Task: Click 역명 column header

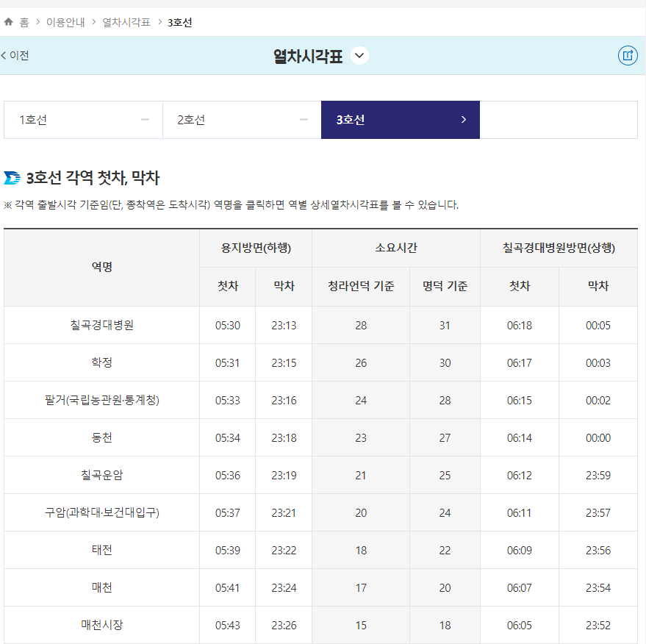Action: point(101,268)
